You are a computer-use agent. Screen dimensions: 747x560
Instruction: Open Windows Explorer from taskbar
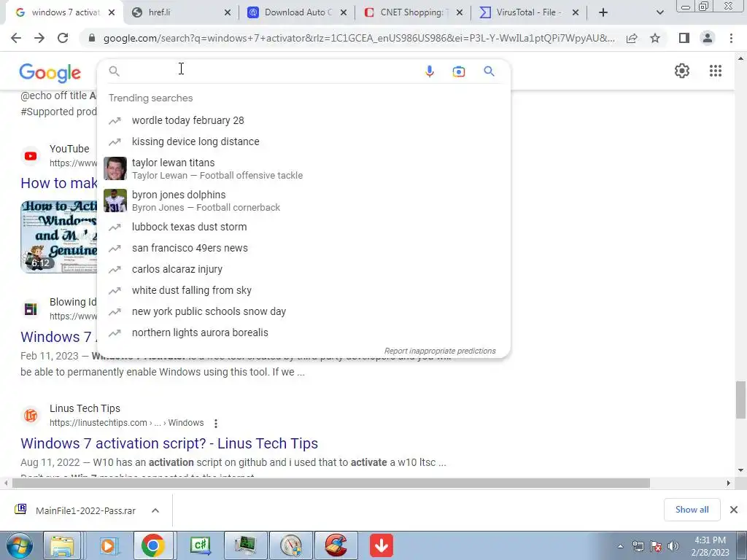pos(62,545)
